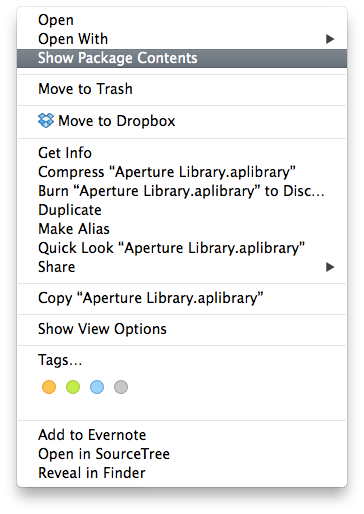This screenshot has height=514, width=364.
Task: Compress "Aperture Library.aplibrary"
Action: click(182, 172)
